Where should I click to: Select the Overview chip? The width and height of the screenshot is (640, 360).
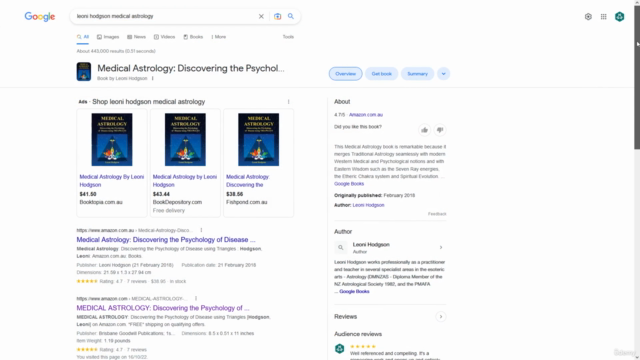point(345,74)
